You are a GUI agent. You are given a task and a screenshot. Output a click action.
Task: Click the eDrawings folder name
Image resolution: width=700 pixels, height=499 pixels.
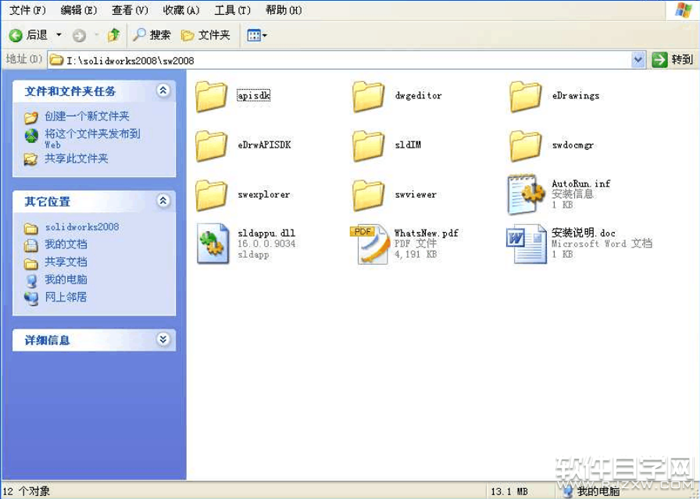click(575, 96)
